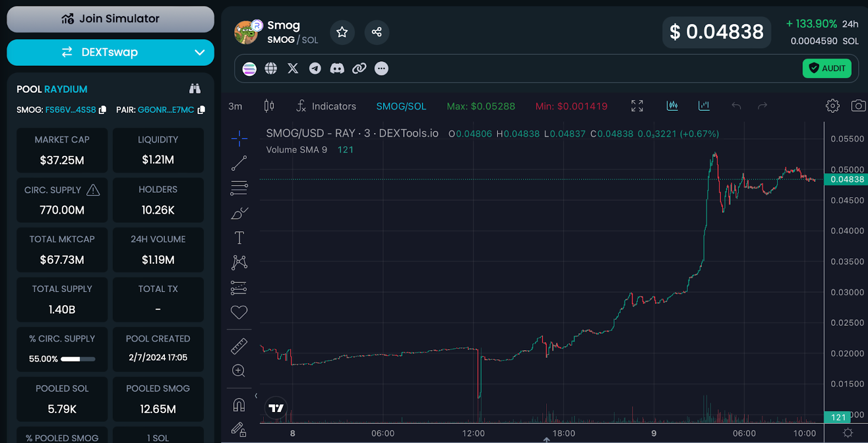The image size is (868, 443).
Task: Open Smog's X (Twitter) profile
Action: (x=293, y=68)
